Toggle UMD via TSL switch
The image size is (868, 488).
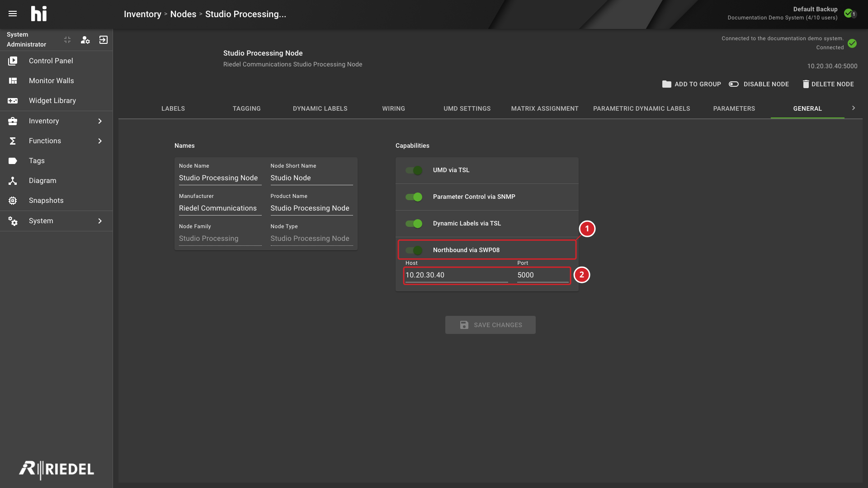tap(414, 170)
